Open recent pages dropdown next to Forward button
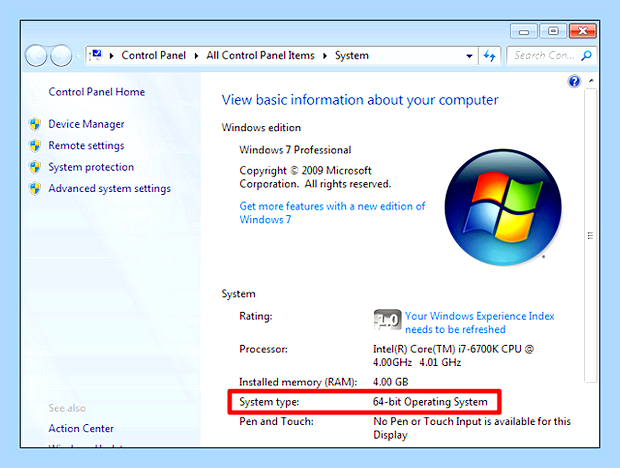Image resolution: width=620 pixels, height=468 pixels. point(79,56)
